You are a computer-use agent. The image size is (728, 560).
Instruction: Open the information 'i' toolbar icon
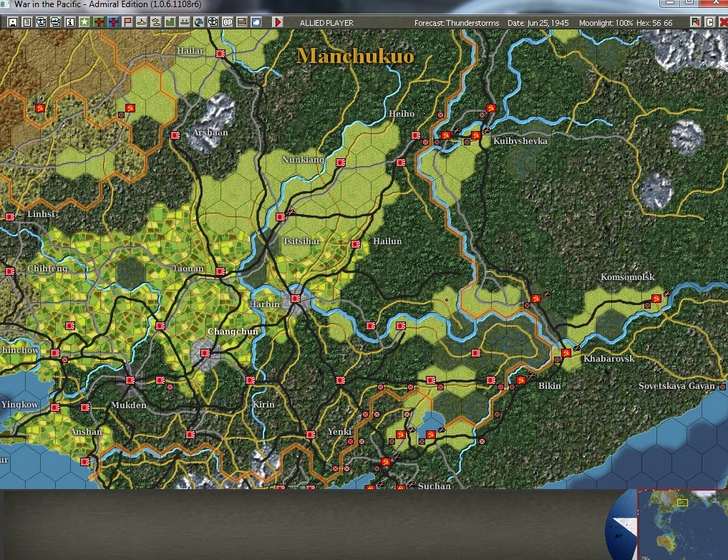70,21
